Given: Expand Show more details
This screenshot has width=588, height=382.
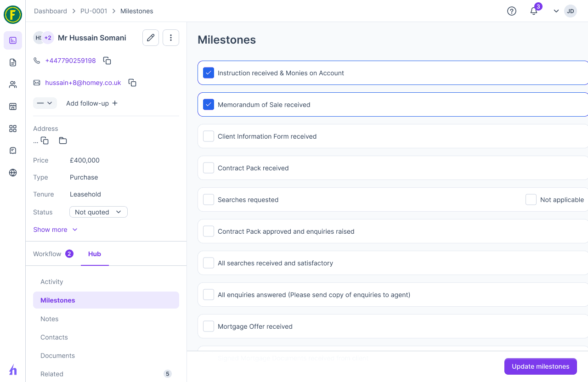Looking at the screenshot, I should tap(55, 230).
